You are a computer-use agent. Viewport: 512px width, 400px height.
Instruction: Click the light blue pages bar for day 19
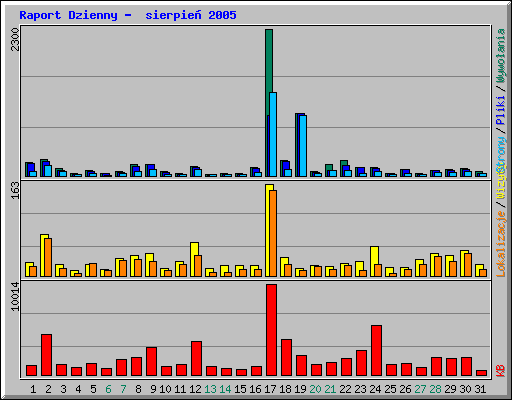[x=303, y=146]
